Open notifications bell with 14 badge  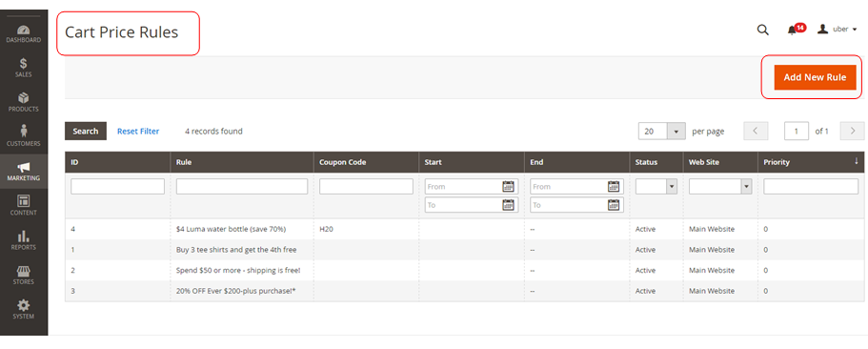(x=796, y=30)
